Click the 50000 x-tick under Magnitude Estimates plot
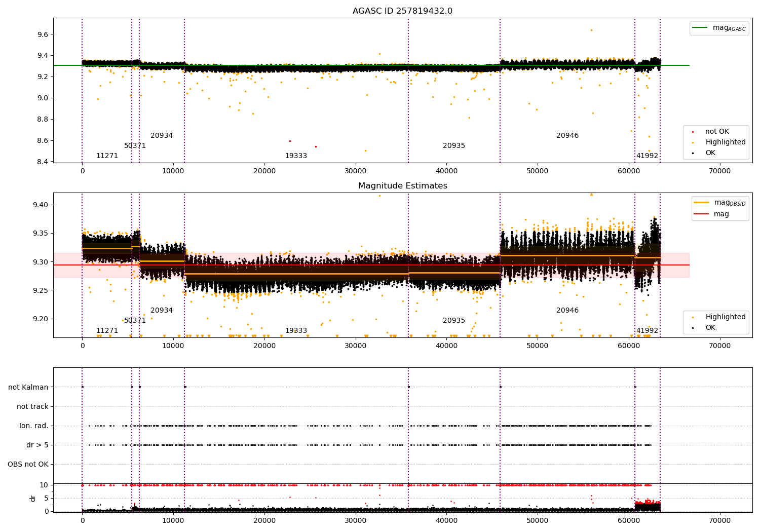The height and width of the screenshot is (532, 760). (x=537, y=346)
